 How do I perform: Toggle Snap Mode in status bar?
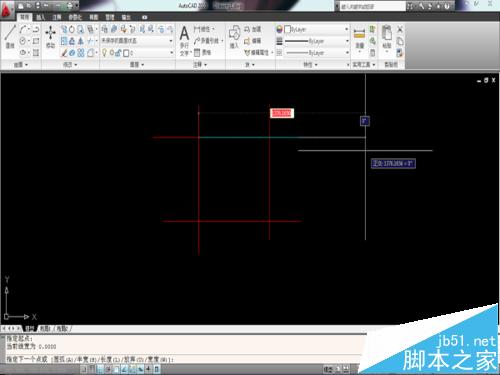click(85, 369)
